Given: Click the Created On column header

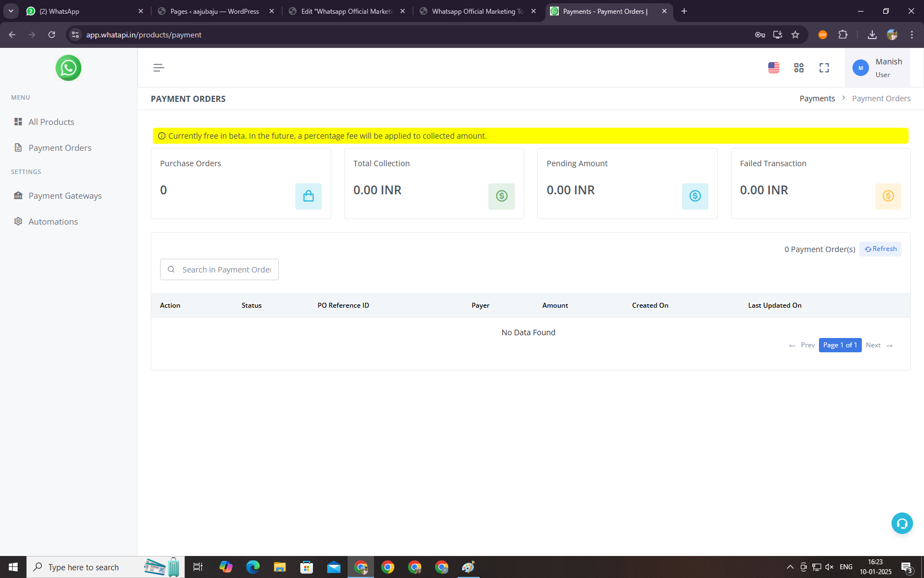Looking at the screenshot, I should point(650,306).
